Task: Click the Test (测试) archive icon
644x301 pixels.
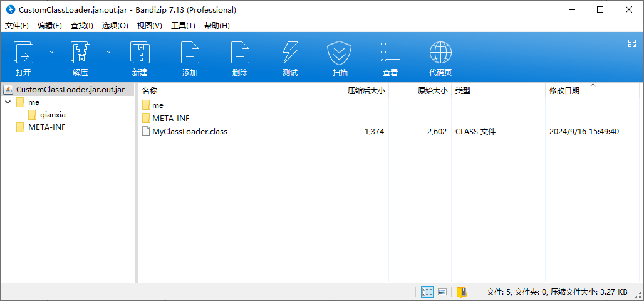Action: tap(290, 53)
